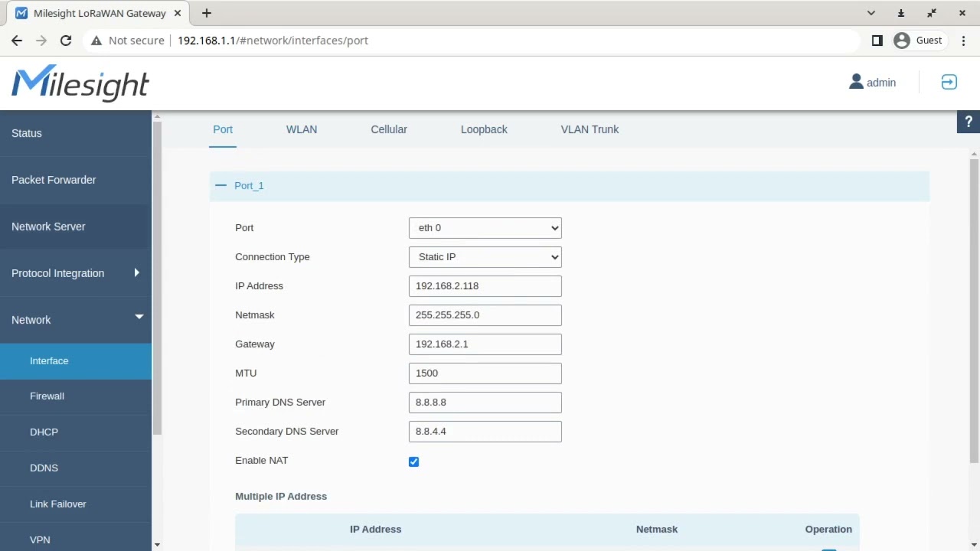The width and height of the screenshot is (980, 551).
Task: Click the logout icon beside admin
Action: point(949,83)
